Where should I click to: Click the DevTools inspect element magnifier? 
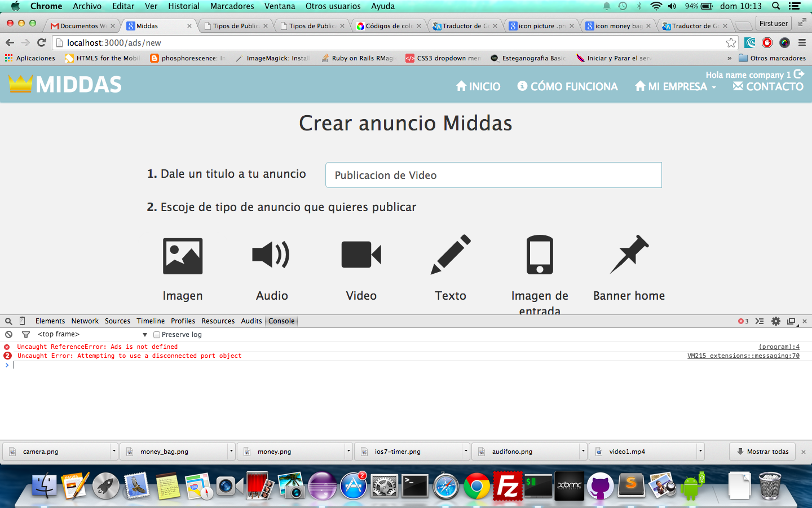coord(8,321)
